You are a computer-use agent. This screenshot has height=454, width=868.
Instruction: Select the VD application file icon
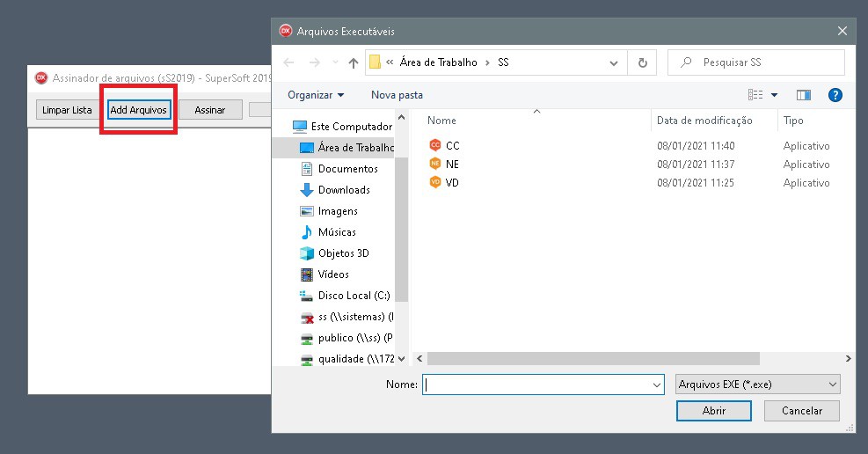coord(434,182)
